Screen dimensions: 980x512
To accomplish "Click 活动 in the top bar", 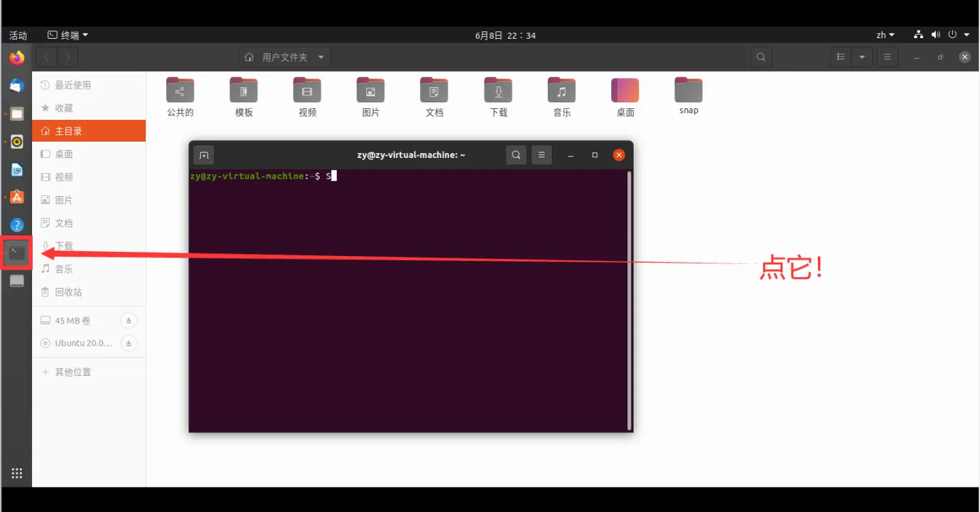I will coord(18,35).
